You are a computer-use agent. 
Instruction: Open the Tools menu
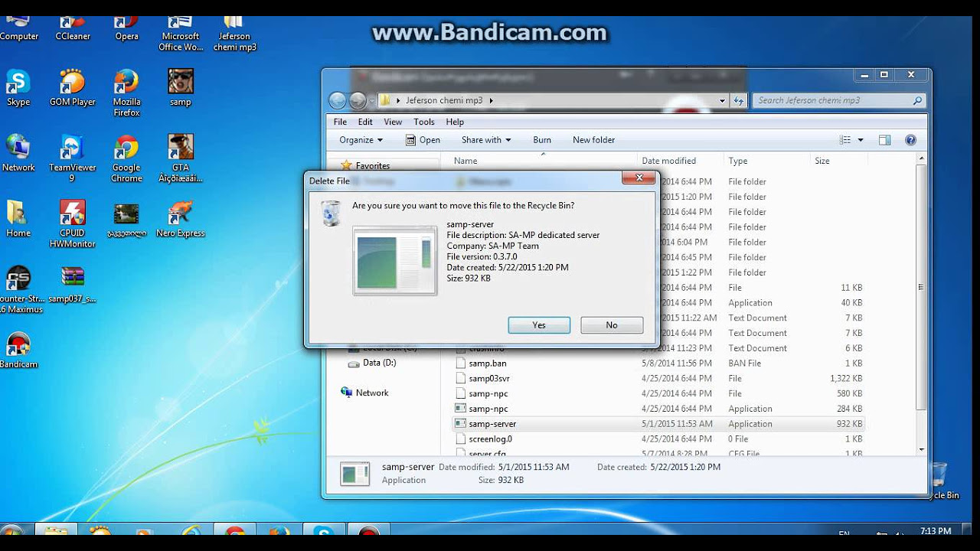pos(423,122)
